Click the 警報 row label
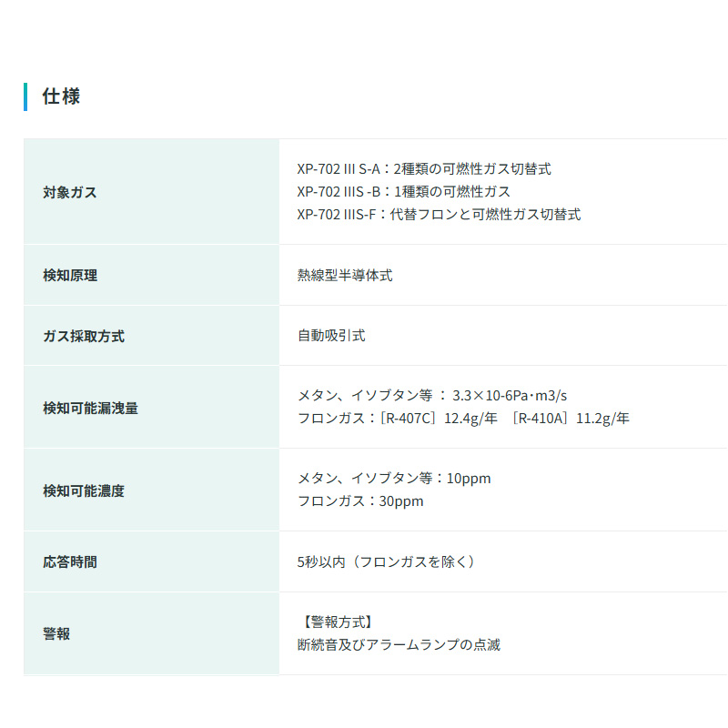This screenshot has width=728, height=728. coord(56,633)
